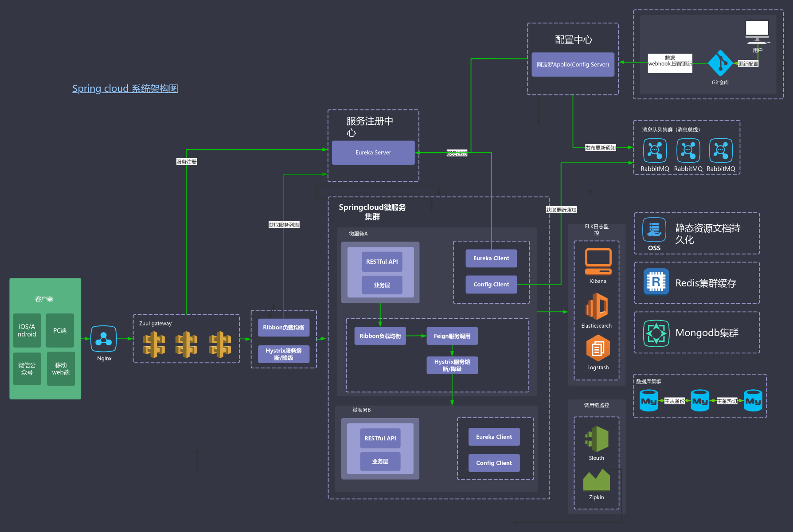The width and height of the screenshot is (793, 532).
Task: Click the Zipkin tracing icon
Action: [596, 480]
